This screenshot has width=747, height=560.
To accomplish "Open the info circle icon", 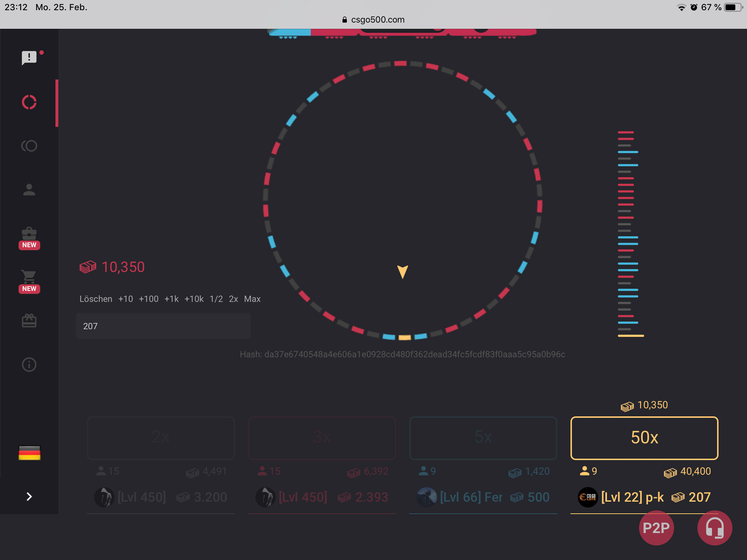I will (29, 365).
